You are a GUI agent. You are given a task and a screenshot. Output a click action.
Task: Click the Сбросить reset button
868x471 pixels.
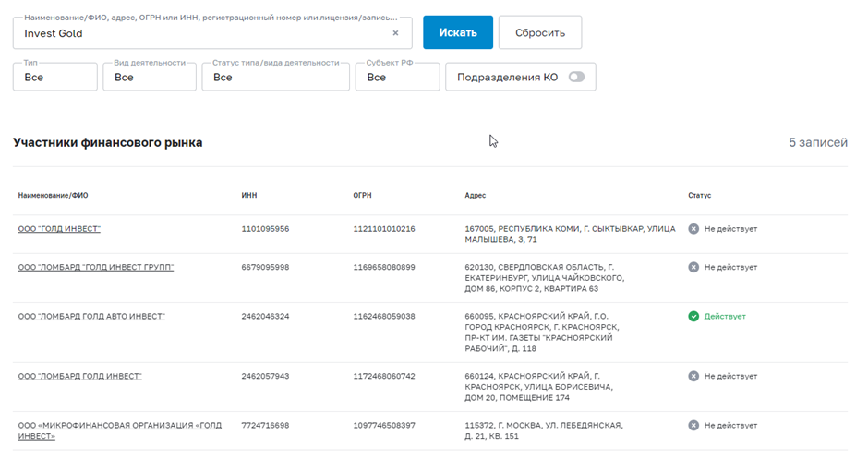tap(540, 32)
